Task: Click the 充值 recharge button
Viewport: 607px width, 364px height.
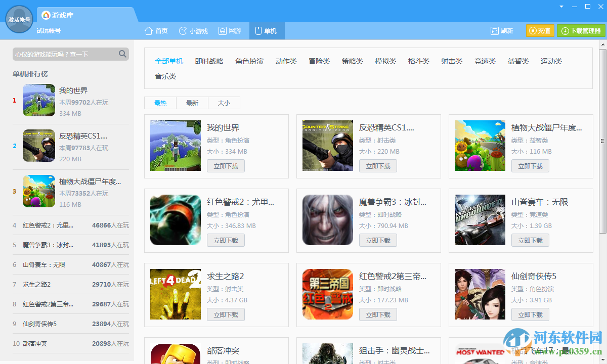Action: [540, 31]
